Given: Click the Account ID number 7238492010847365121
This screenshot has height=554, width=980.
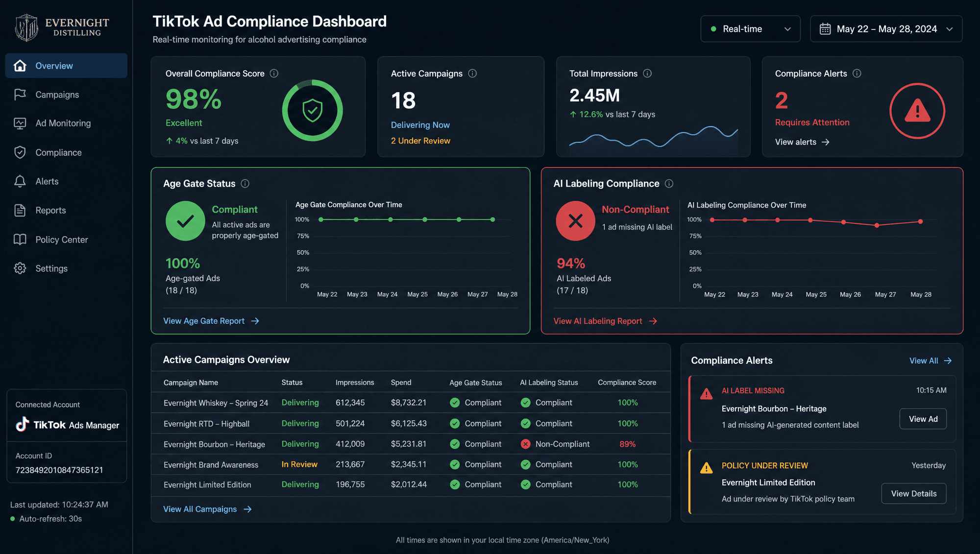Looking at the screenshot, I should pyautogui.click(x=59, y=470).
